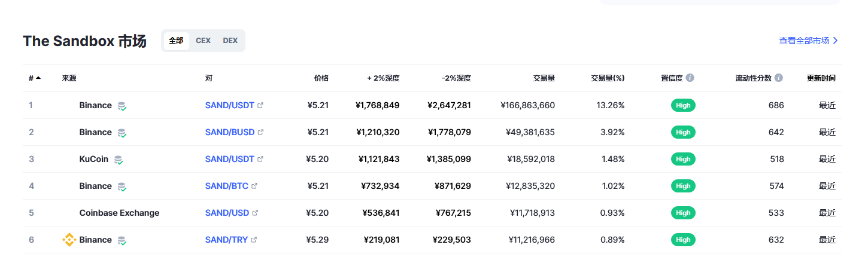Open external link icon for Binance SAND/USDT

pos(260,105)
